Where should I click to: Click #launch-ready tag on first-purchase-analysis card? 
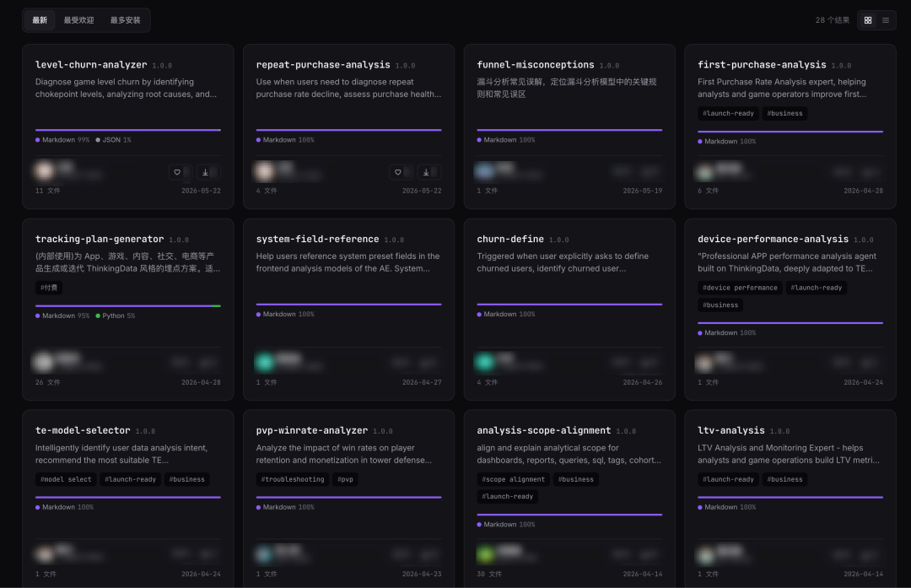click(x=728, y=113)
